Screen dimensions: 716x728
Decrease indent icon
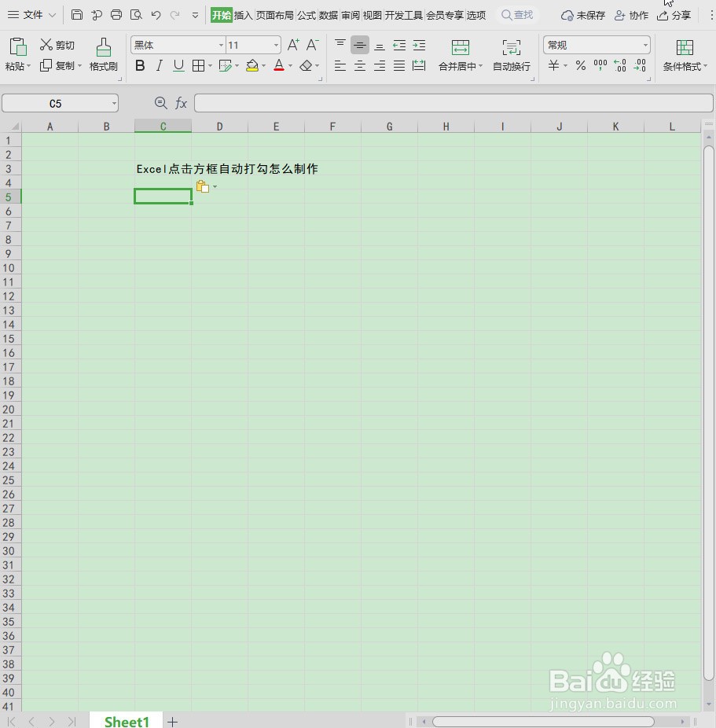tap(399, 45)
